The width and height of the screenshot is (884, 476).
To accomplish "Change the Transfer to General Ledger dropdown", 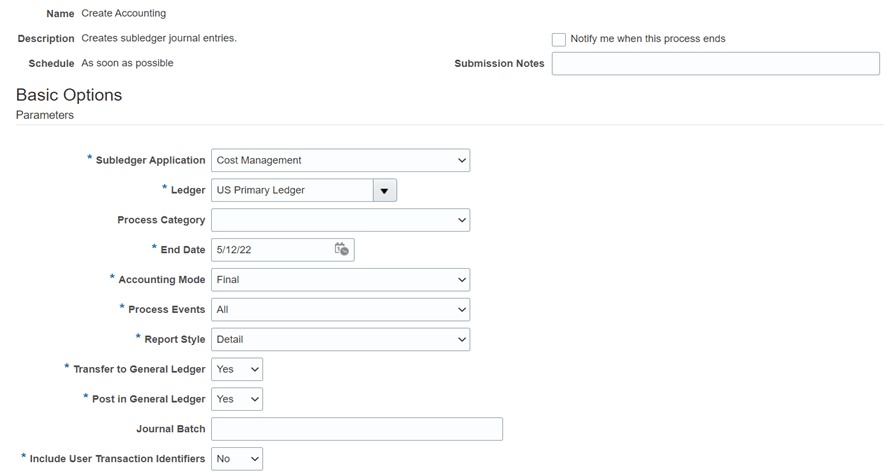I will 237,370.
